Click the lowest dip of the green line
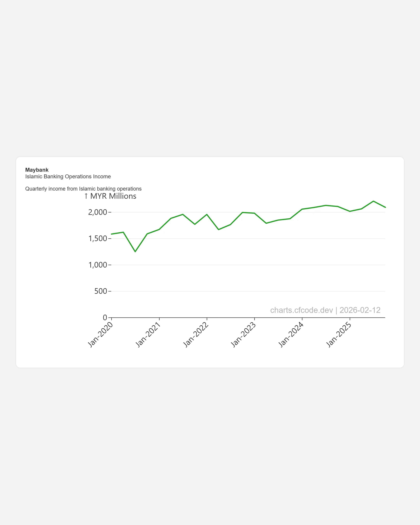The width and height of the screenshot is (420, 525). [135, 252]
